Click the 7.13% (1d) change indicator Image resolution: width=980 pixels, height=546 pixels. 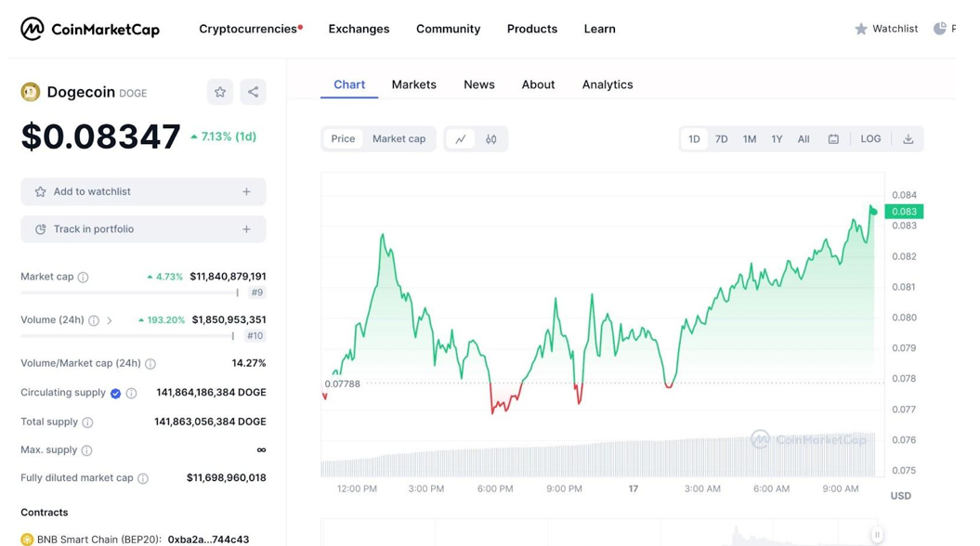pyautogui.click(x=223, y=136)
